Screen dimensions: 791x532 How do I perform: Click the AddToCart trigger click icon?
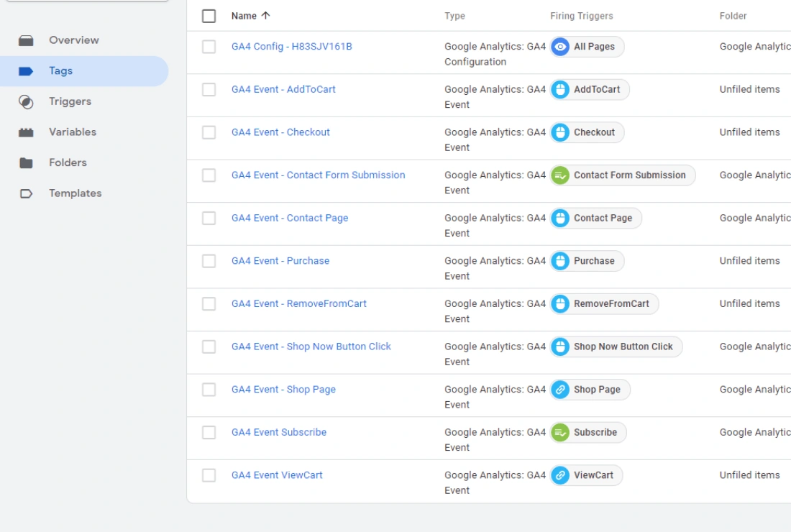click(560, 90)
